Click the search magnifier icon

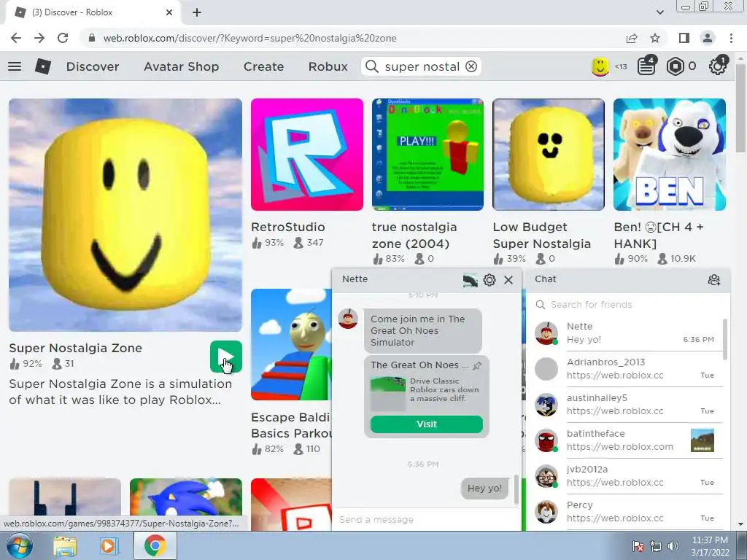[371, 66]
